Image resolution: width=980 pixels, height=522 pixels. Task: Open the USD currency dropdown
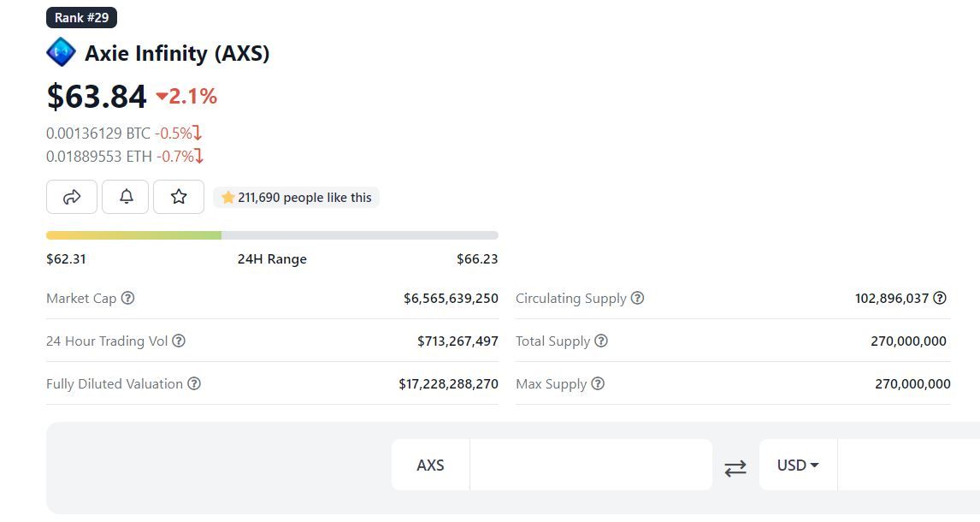pyautogui.click(x=798, y=466)
